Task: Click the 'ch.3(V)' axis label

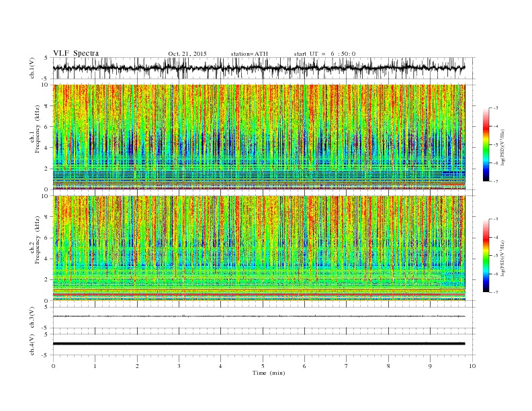Action: click(x=32, y=318)
